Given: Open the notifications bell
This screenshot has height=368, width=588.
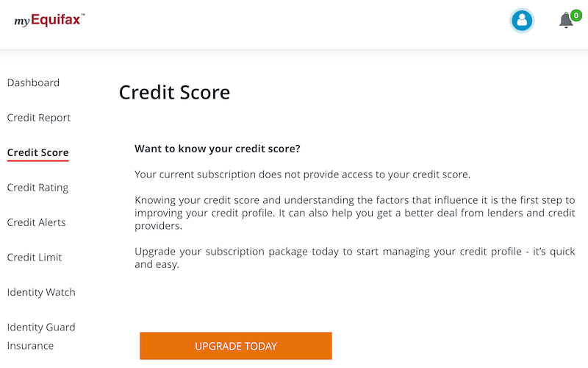Looking at the screenshot, I should tap(566, 21).
